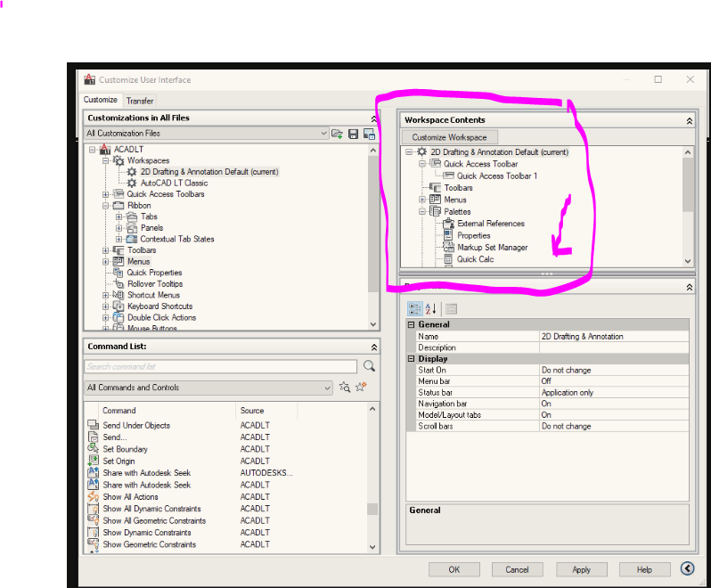Click the Apply button
This screenshot has width=711, height=588.
point(581,569)
